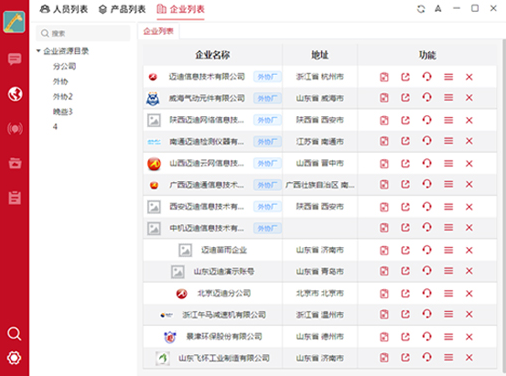This screenshot has height=376, width=506.
Task: Open the chat messages sidebar icon
Action: 15,59
